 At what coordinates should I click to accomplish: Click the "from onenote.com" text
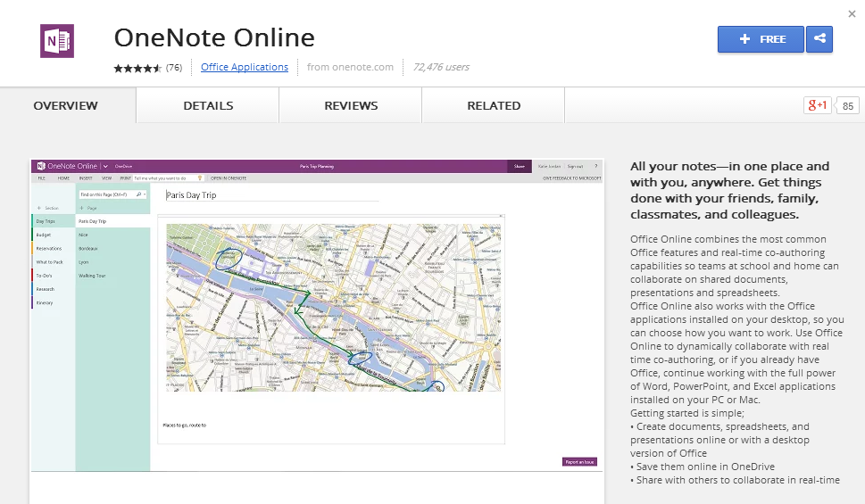pos(350,67)
